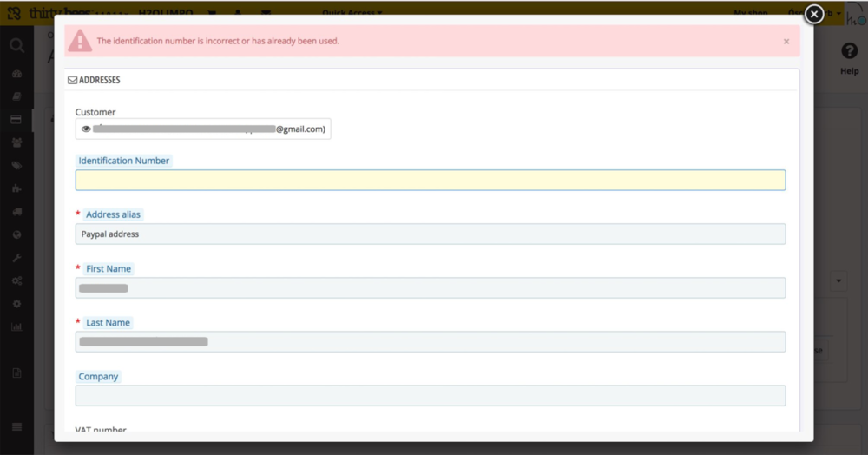Focus the Identification Number field

(x=430, y=180)
